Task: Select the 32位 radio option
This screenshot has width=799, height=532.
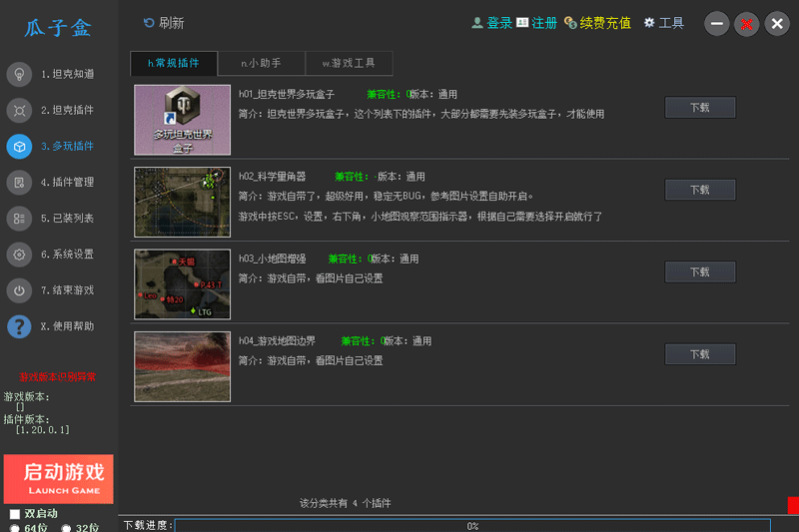Action: (x=66, y=528)
